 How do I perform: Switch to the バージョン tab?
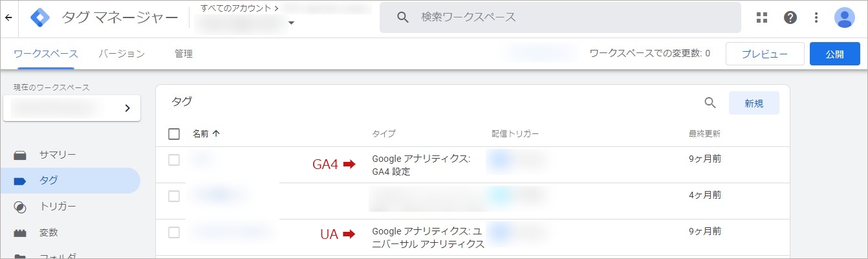click(x=122, y=54)
